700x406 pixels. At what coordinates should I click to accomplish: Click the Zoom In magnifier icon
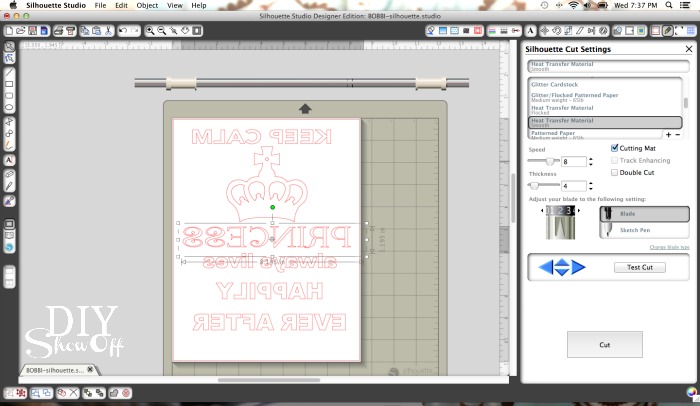pos(151,32)
